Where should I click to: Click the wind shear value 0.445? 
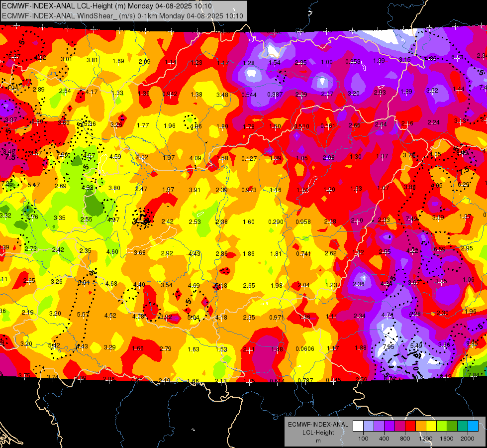[x=334, y=380]
